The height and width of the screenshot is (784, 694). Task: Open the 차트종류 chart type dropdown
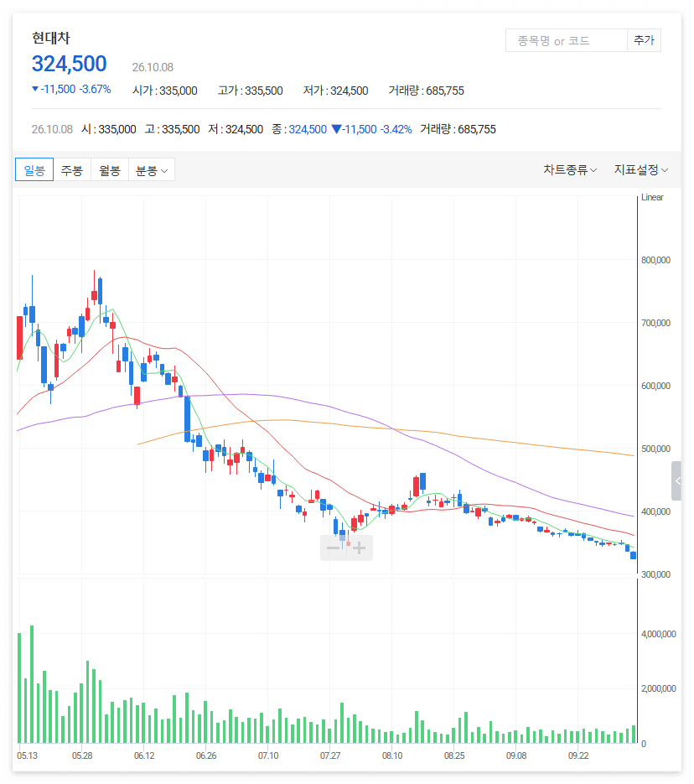(x=570, y=170)
